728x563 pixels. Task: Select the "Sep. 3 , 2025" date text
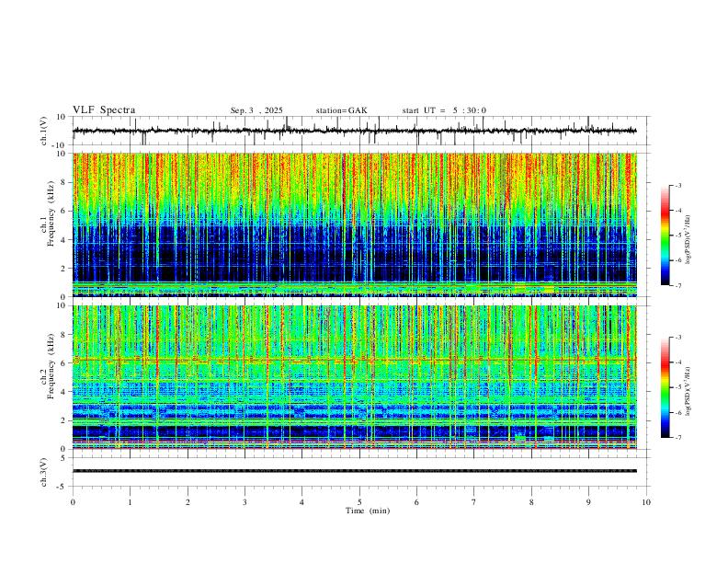(256, 110)
